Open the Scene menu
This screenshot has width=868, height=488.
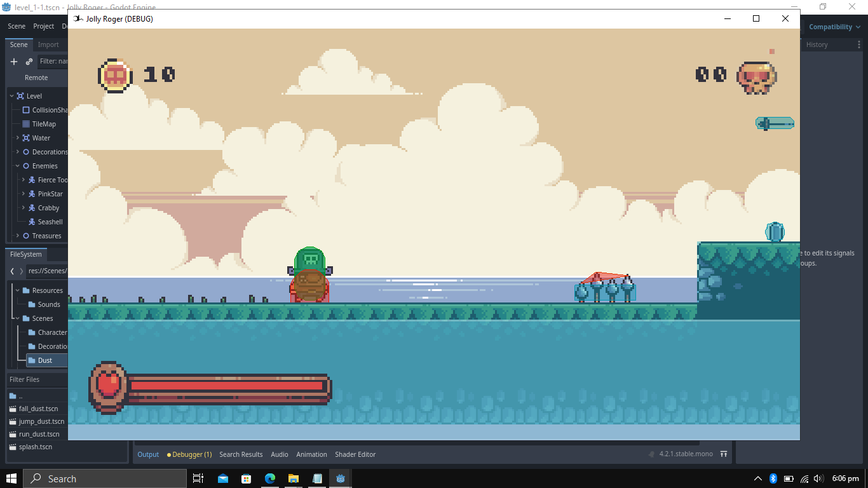17,26
